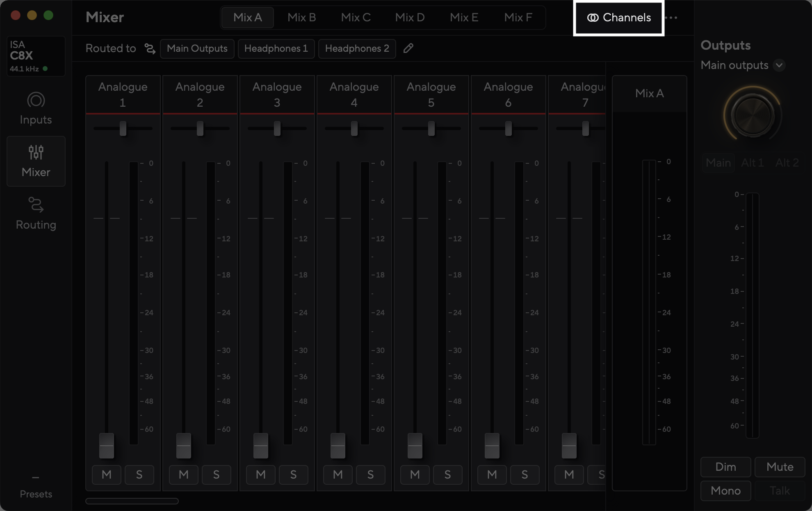Mute Analogue 1 channel
This screenshot has width=812, height=511.
pyautogui.click(x=107, y=475)
